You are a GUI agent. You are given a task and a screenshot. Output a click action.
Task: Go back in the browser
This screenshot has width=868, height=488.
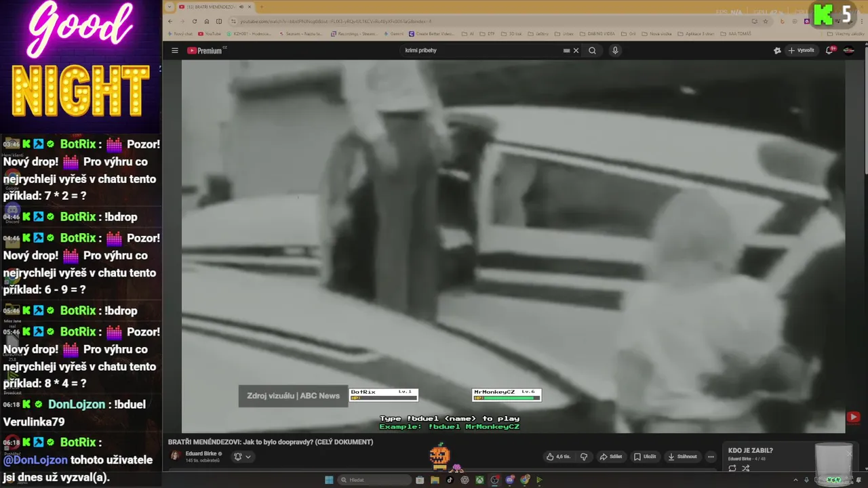coord(170,21)
